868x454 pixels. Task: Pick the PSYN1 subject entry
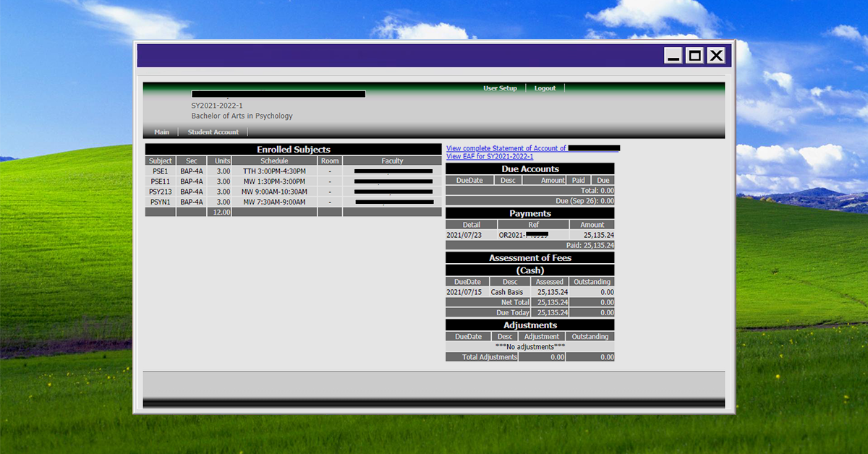[161, 202]
